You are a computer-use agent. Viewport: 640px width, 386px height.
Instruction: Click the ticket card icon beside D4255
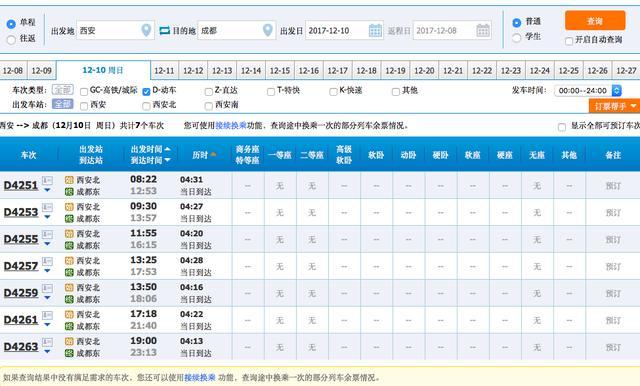(47, 234)
